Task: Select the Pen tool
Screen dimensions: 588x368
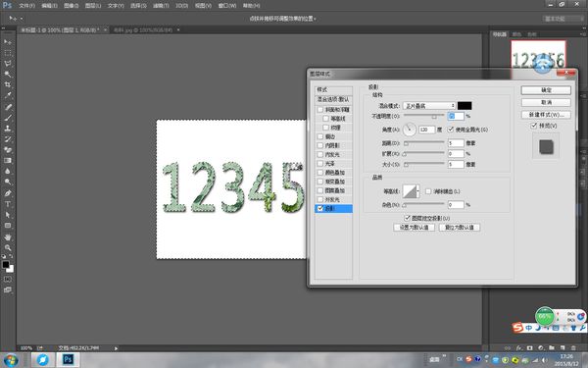Action: click(x=8, y=193)
